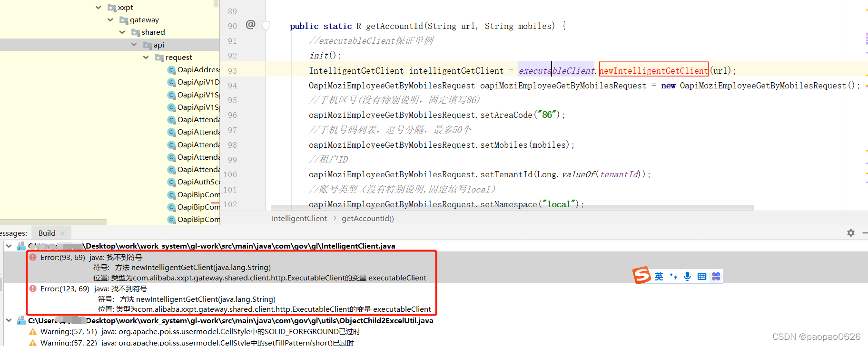Click the request package folder icon
The image size is (868, 346).
pyautogui.click(x=159, y=58)
